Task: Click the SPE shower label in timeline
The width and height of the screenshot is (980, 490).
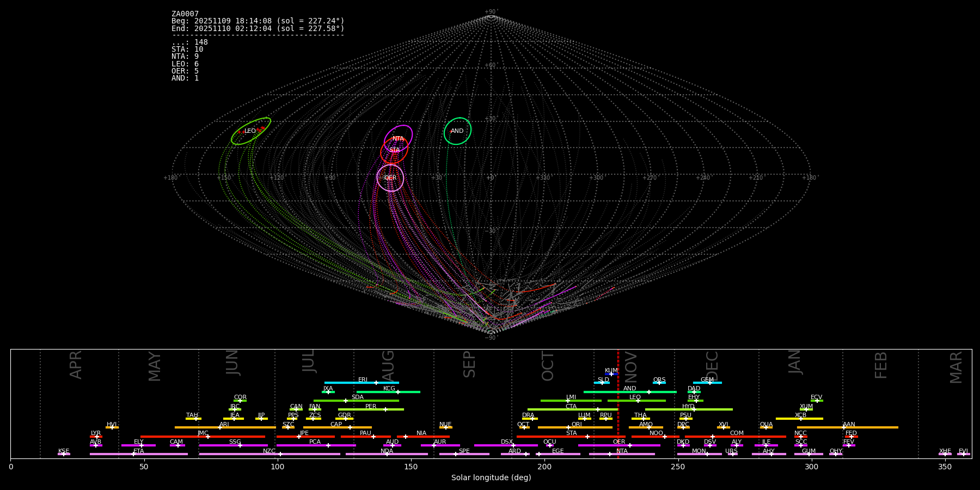Action: pos(464,451)
